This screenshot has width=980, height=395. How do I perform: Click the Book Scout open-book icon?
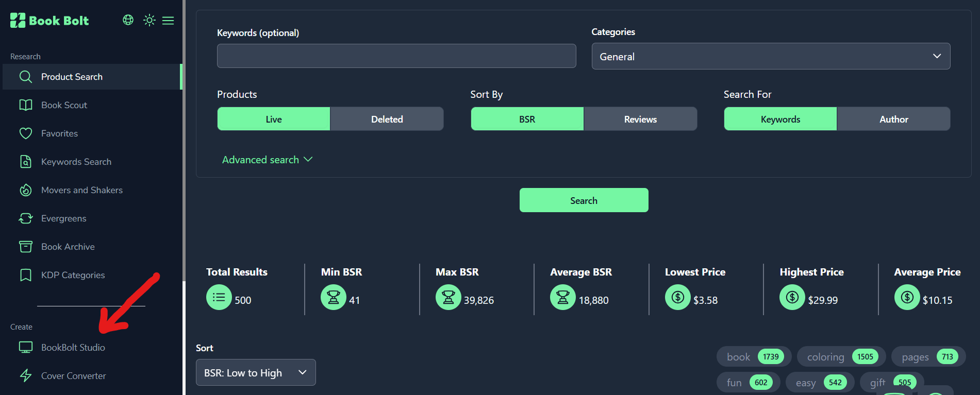(26, 105)
